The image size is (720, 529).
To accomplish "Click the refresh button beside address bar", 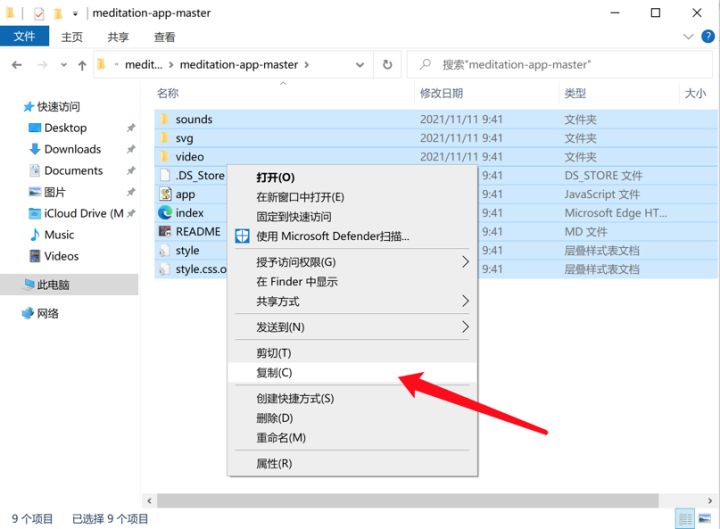I will coord(387,64).
